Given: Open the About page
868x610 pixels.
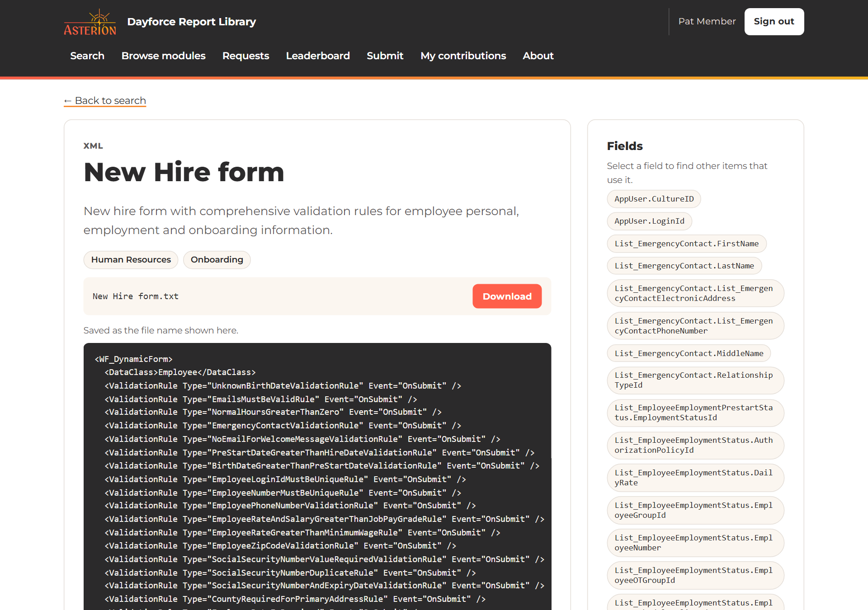Looking at the screenshot, I should coord(538,56).
